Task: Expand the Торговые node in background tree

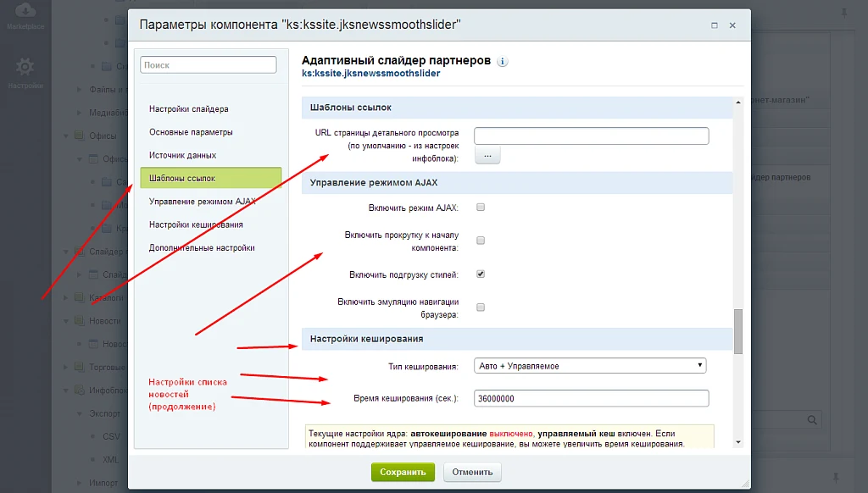Action: pos(66,367)
